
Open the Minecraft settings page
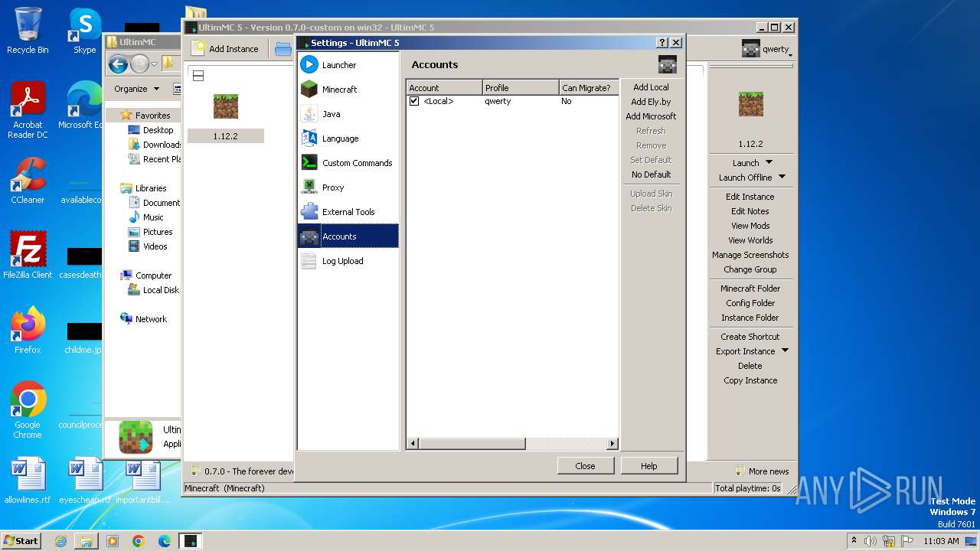pyautogui.click(x=348, y=90)
